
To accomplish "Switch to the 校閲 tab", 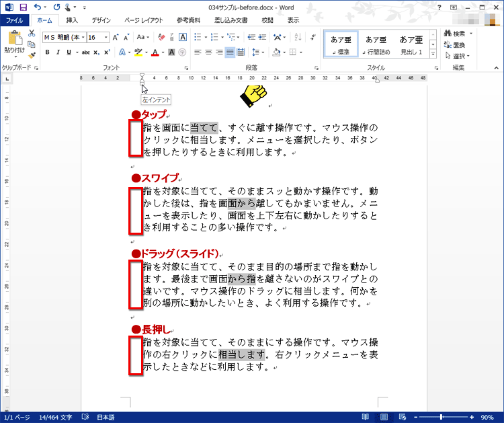I will 267,20.
